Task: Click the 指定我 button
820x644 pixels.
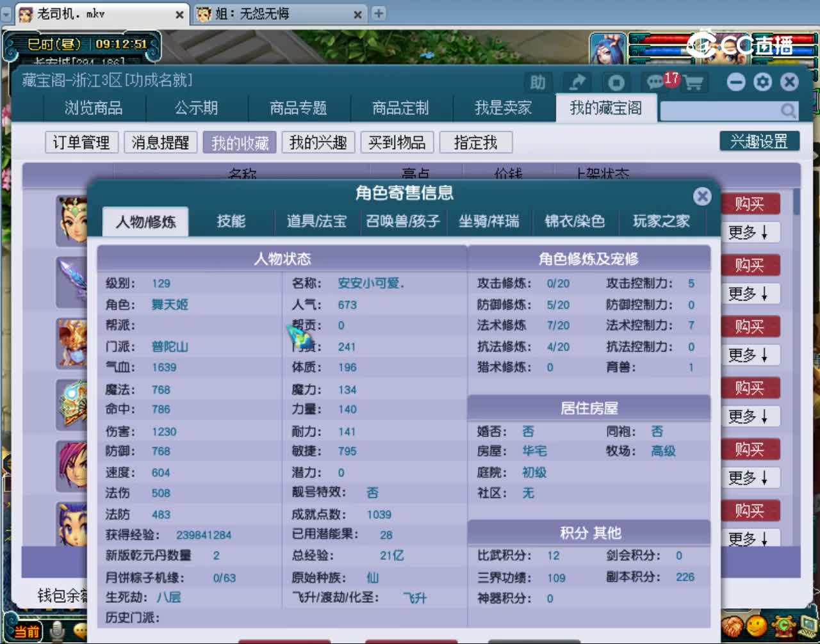Action: (x=476, y=142)
